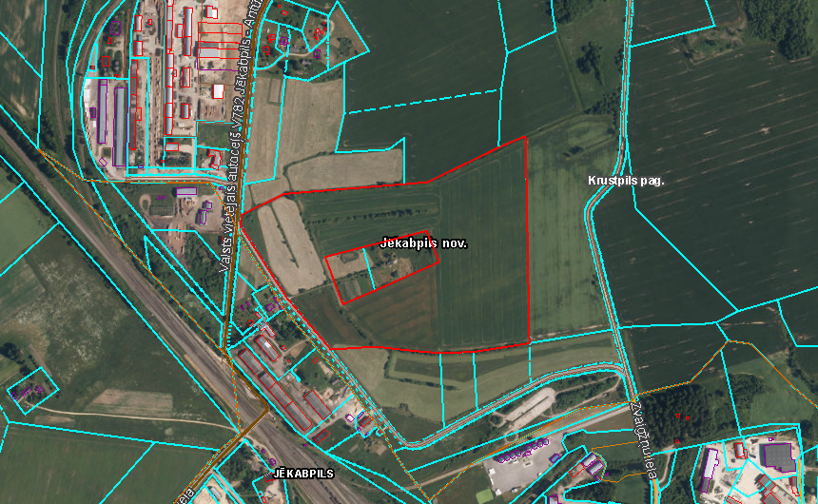Select the light tan field north of the red parcel

(344, 170)
